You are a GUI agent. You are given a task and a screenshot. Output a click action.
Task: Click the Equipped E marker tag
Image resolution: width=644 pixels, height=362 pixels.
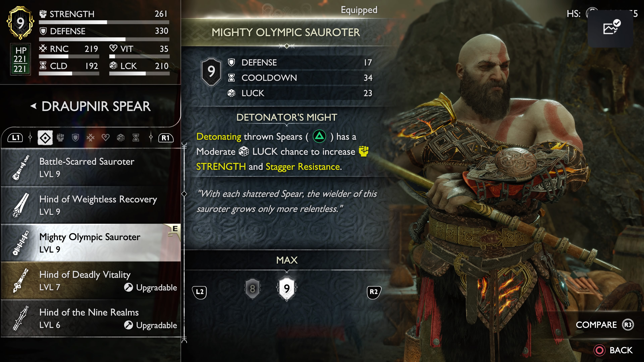pyautogui.click(x=174, y=230)
